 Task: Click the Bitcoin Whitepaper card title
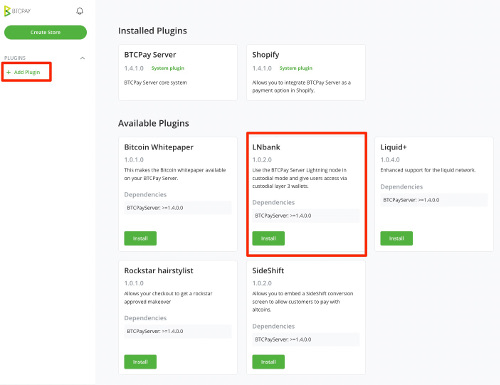[x=159, y=147]
